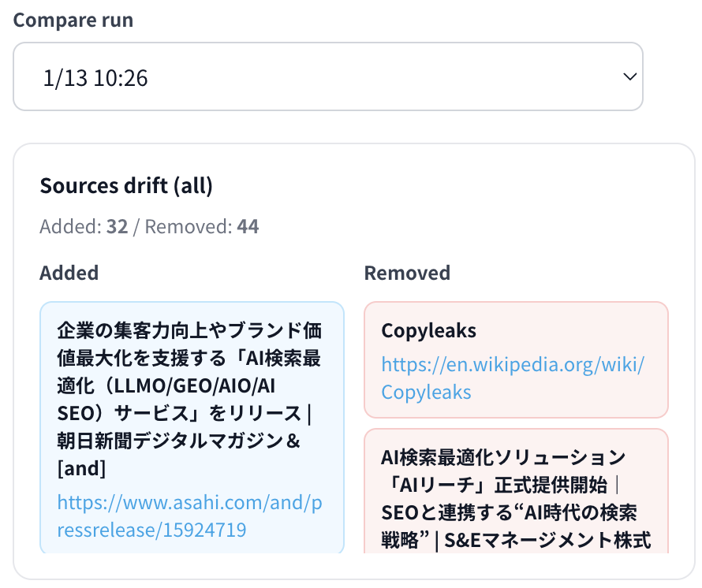This screenshot has height=588, width=702.
Task: Click the Compare run label
Action: [73, 20]
